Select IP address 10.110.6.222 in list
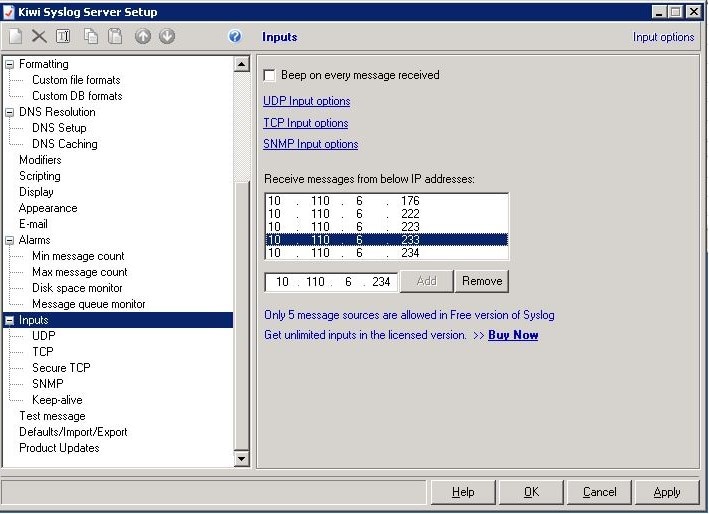Viewport: 709px width, 514px height. tap(387, 213)
